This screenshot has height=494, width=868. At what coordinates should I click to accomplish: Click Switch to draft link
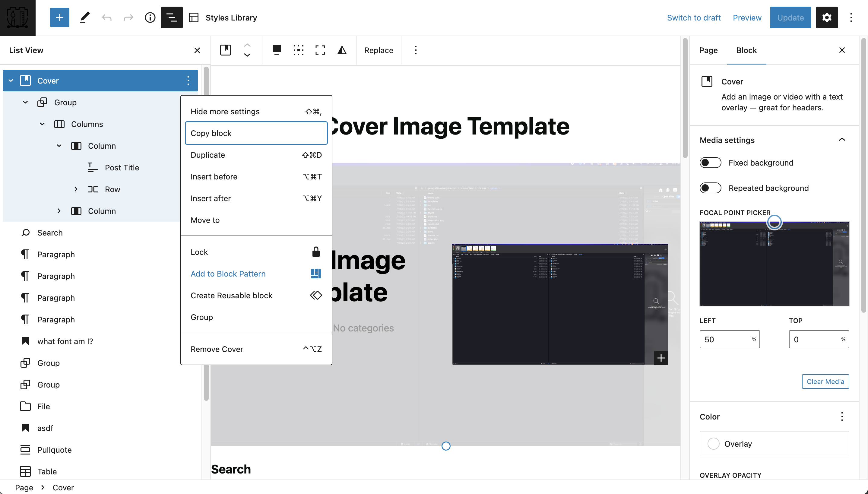coord(694,17)
